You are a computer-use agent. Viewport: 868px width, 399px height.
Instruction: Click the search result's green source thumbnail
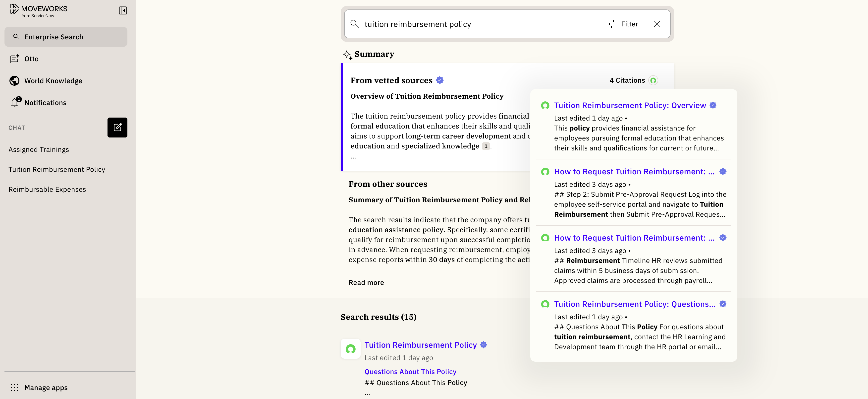point(350,349)
